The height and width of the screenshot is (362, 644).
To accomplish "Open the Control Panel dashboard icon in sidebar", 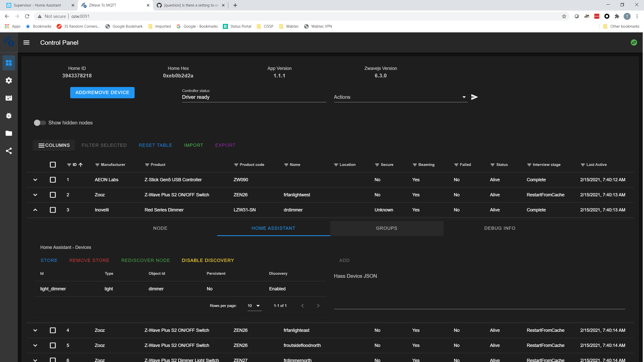I will pyautogui.click(x=9, y=63).
